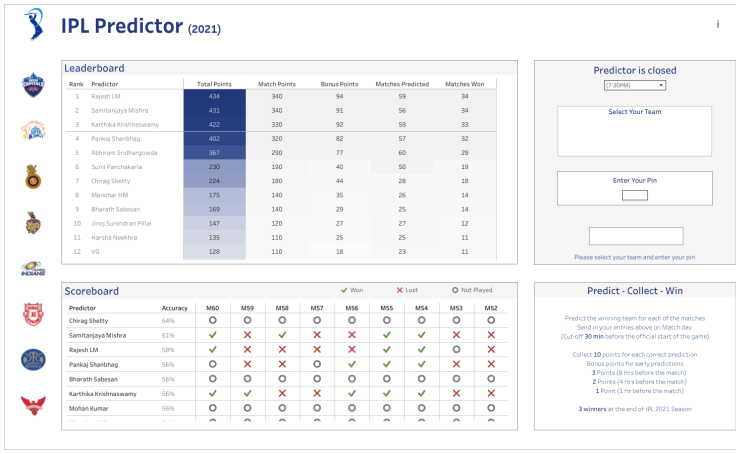The width and height of the screenshot is (736, 454).
Task: Select the Kolkata Knight Riders logo
Action: tap(33, 223)
